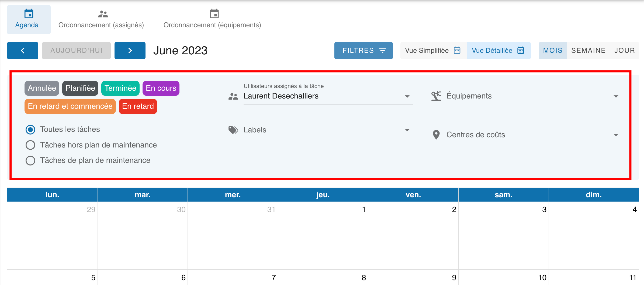Image resolution: width=644 pixels, height=285 pixels.
Task: Open the Centres de coûts dropdown
Action: [x=616, y=135]
